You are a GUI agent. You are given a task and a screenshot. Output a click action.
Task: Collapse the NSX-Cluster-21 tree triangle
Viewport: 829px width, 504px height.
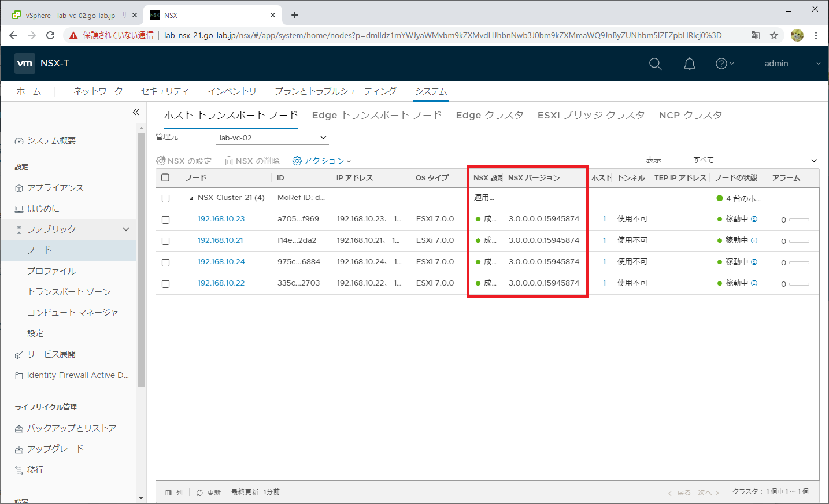pyautogui.click(x=191, y=198)
